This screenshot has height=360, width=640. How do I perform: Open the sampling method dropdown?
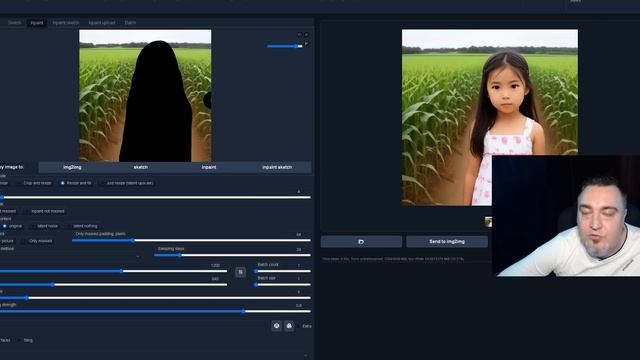[70, 256]
